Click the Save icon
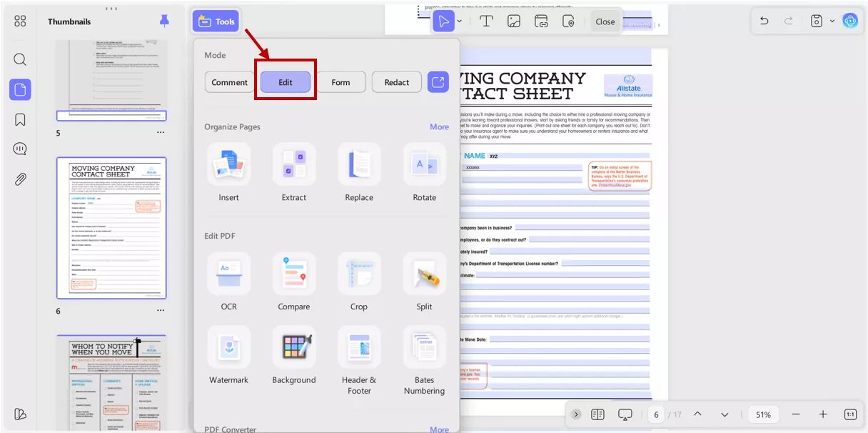 [817, 21]
